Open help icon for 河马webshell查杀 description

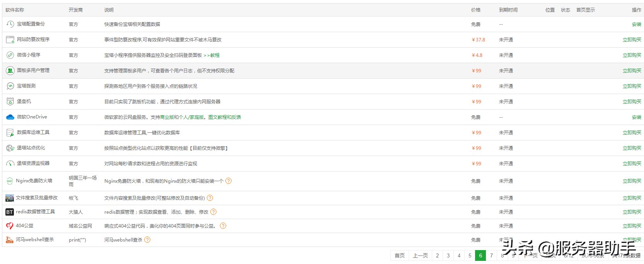pos(147,240)
